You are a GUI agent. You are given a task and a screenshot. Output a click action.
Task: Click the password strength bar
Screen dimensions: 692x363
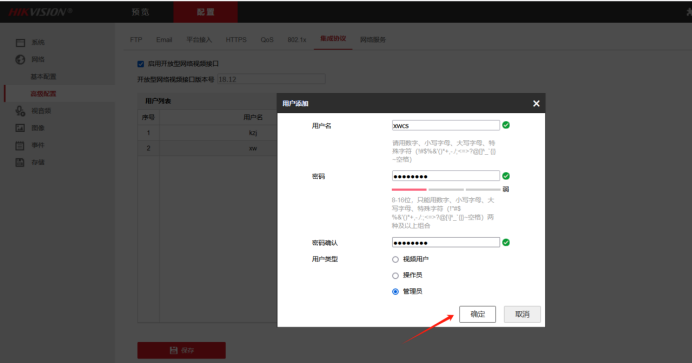pyautogui.click(x=446, y=189)
